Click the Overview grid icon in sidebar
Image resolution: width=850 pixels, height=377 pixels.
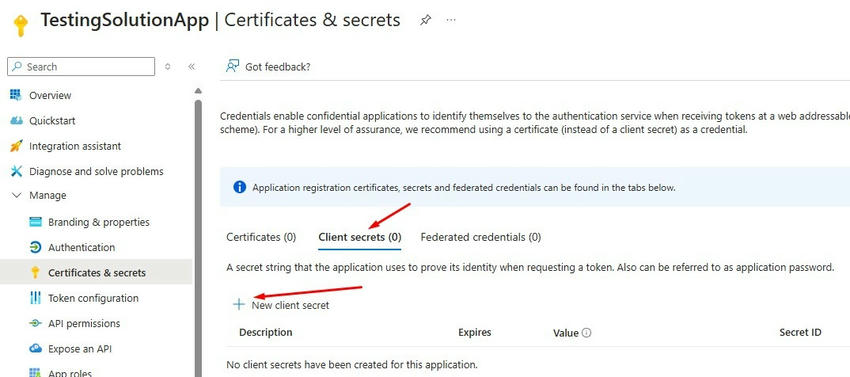(x=16, y=95)
